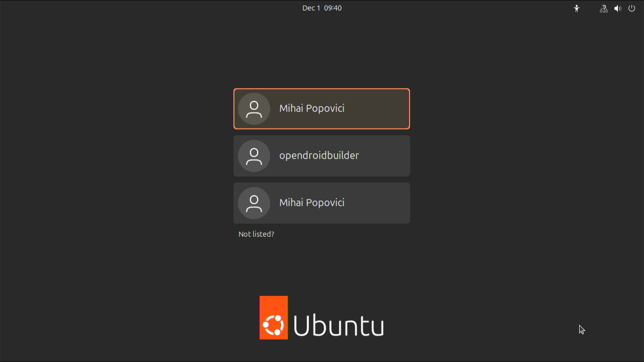The height and width of the screenshot is (362, 644).
Task: Click the avatar icon beside opendroidbuilder
Action: (x=254, y=156)
